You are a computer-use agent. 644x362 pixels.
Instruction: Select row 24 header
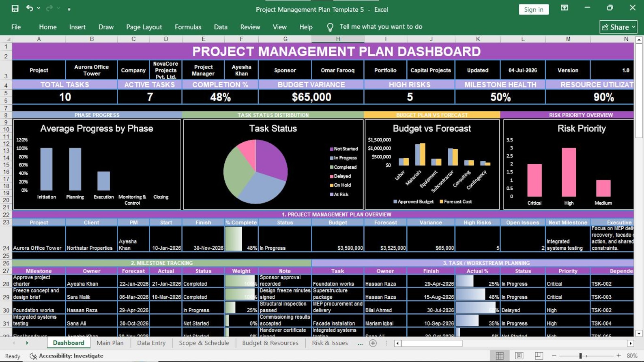pyautogui.click(x=6, y=239)
